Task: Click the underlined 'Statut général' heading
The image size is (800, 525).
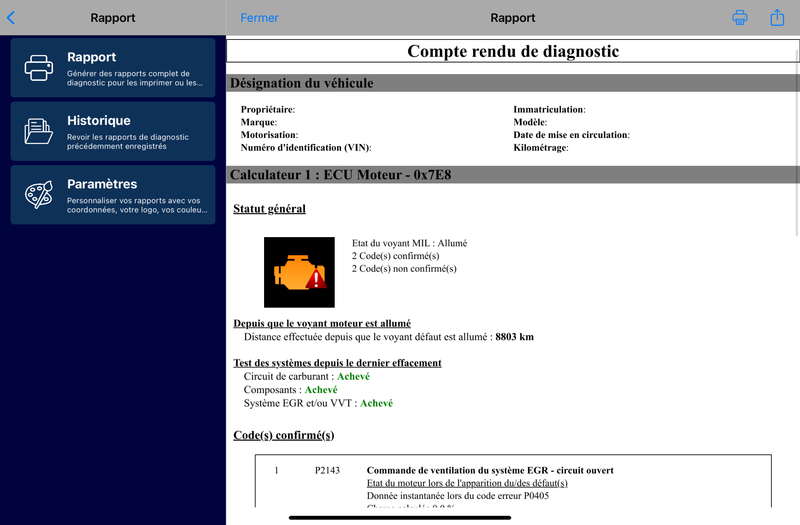Action: tap(269, 209)
